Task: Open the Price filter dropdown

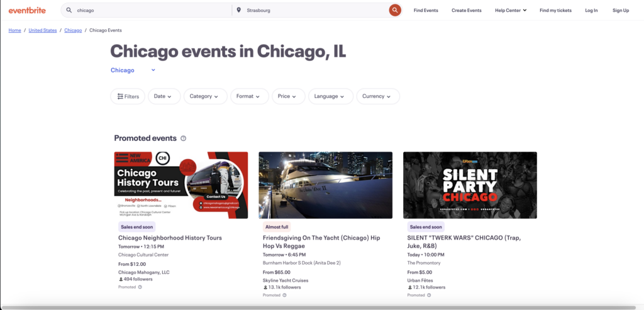Action: tap(288, 96)
